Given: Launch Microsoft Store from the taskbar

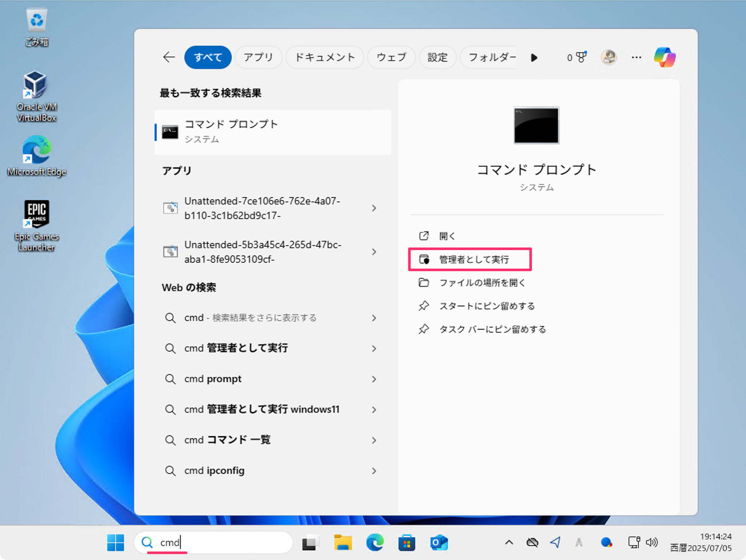Looking at the screenshot, I should [x=407, y=543].
